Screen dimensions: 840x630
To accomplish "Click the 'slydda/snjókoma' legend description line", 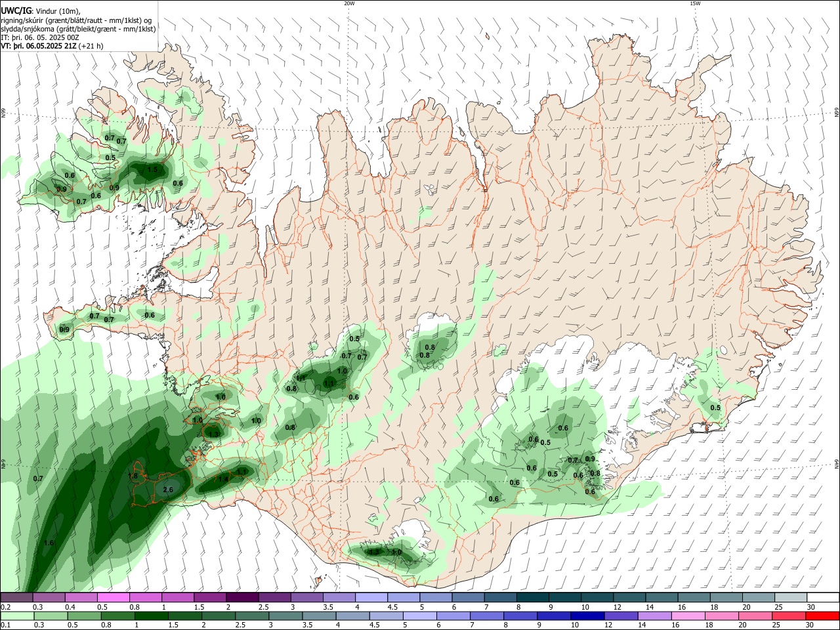I will pyautogui.click(x=78, y=29).
